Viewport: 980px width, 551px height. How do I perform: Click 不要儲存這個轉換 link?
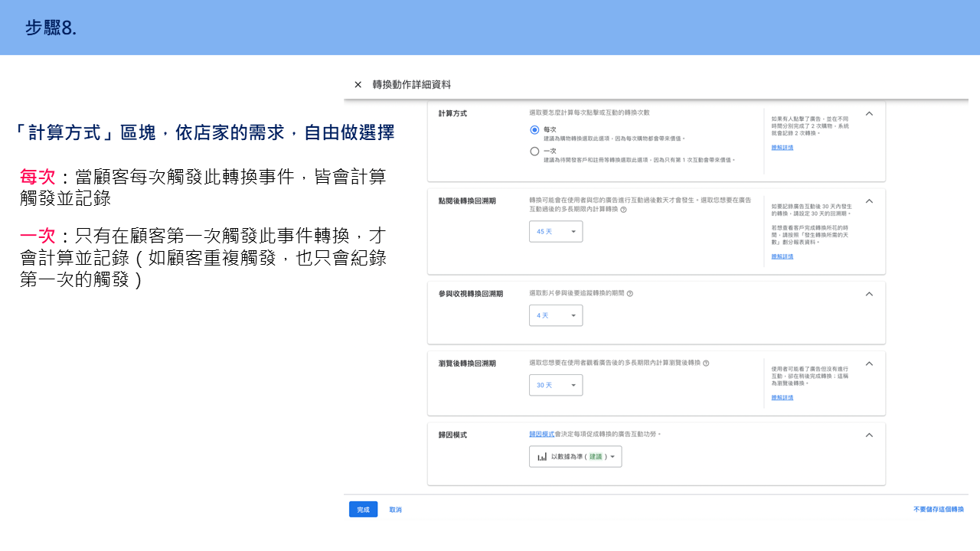(939, 510)
